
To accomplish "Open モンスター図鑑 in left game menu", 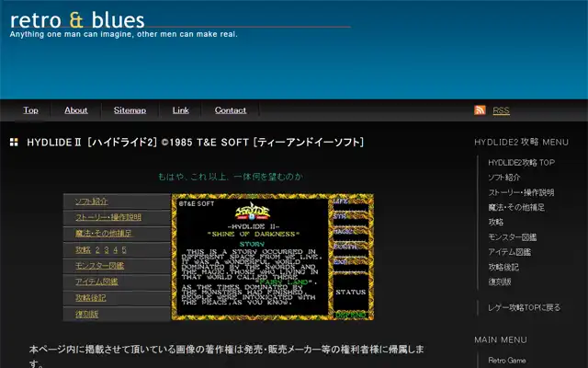I will tap(99, 266).
